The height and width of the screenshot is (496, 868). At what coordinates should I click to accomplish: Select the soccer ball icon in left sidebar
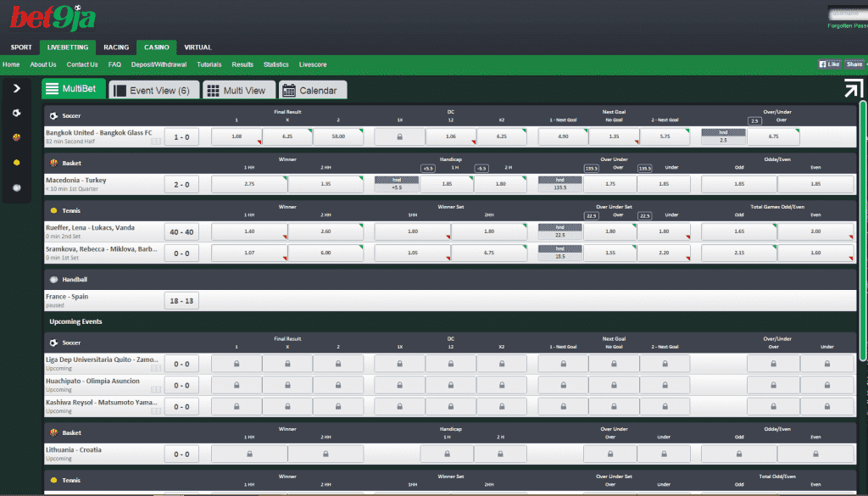click(x=17, y=113)
